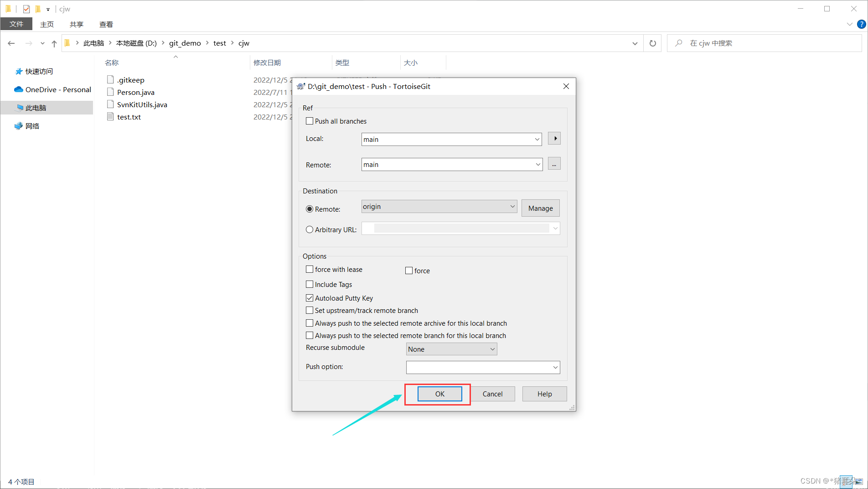The width and height of the screenshot is (868, 489).
Task: Disable the Autoload Putty Key checkbox
Action: (x=310, y=297)
